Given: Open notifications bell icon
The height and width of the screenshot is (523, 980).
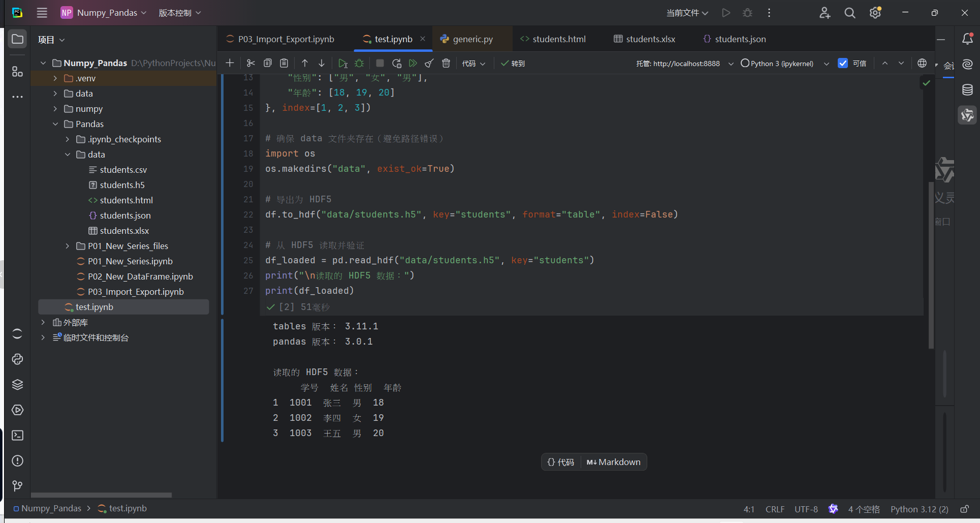Looking at the screenshot, I should coord(967,39).
